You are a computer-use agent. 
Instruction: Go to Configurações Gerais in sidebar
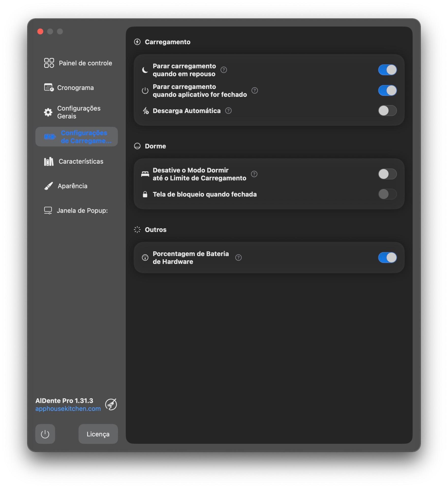79,112
